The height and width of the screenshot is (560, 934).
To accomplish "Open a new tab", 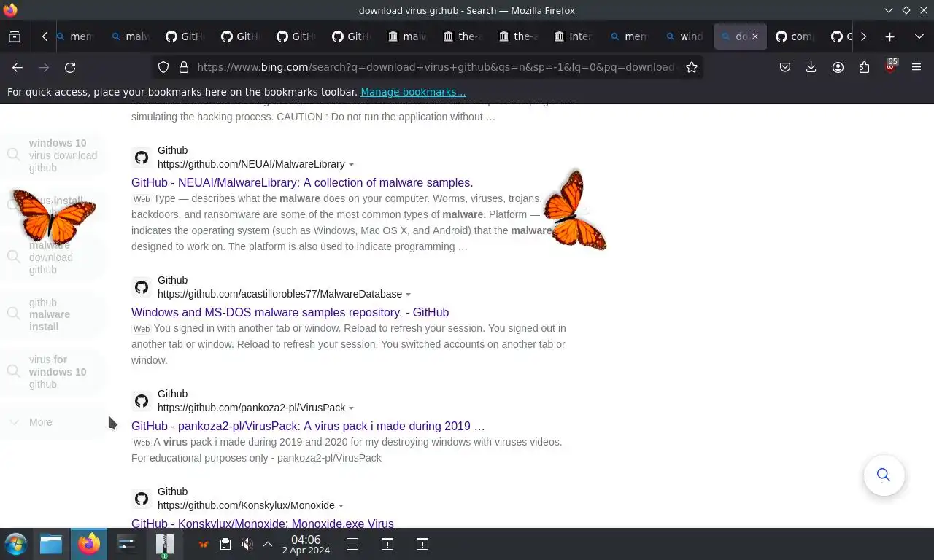I will pyautogui.click(x=889, y=36).
